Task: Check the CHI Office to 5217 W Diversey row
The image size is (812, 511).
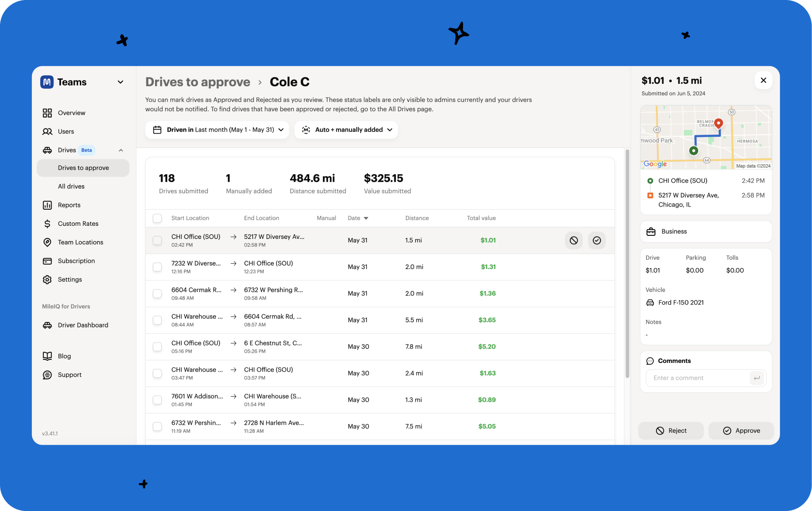Action: tap(157, 241)
